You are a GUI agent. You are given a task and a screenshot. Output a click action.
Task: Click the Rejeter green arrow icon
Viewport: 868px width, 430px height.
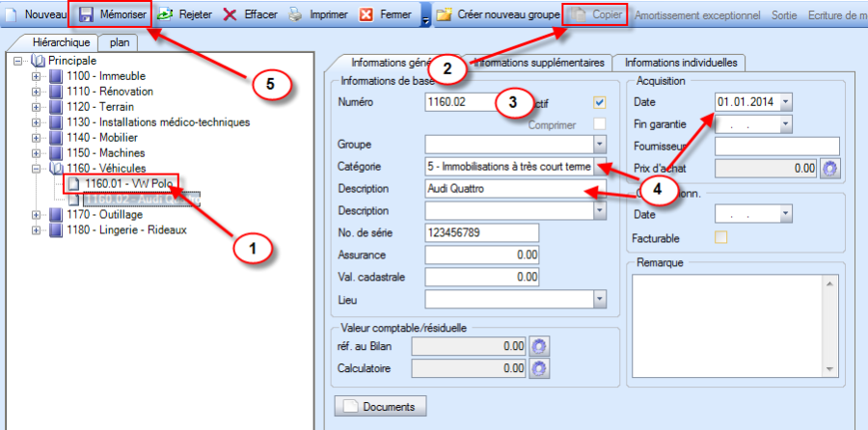pos(165,14)
